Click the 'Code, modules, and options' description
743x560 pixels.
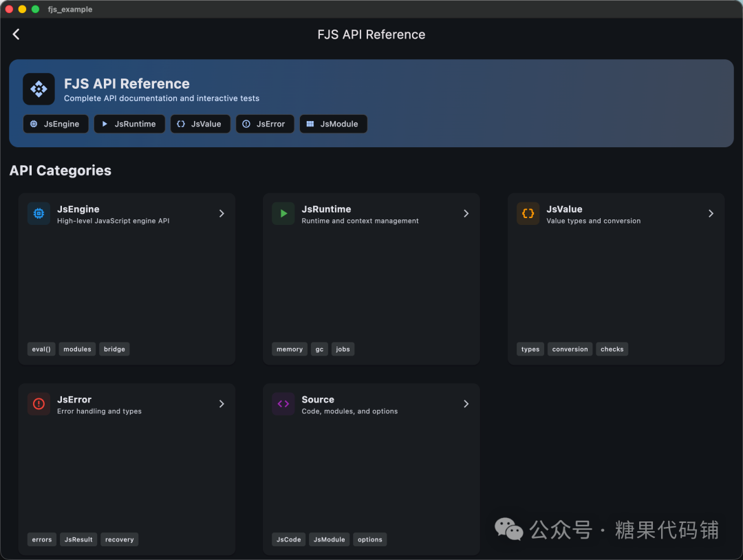[x=349, y=411]
